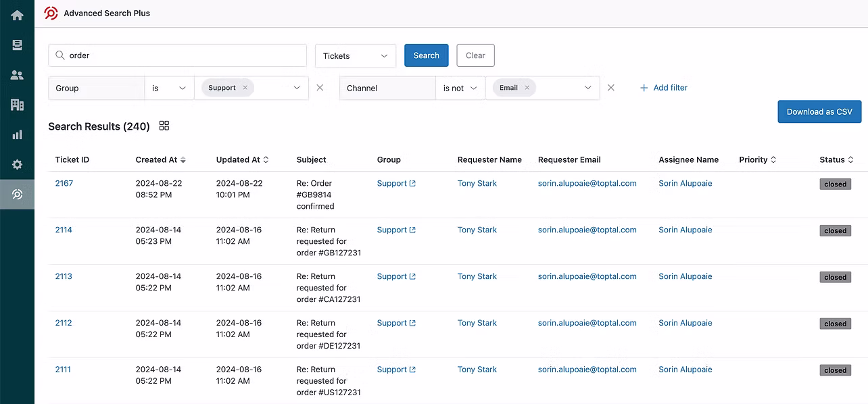Click the Add filter link
Viewport: 868px width, 404px height.
(x=663, y=88)
